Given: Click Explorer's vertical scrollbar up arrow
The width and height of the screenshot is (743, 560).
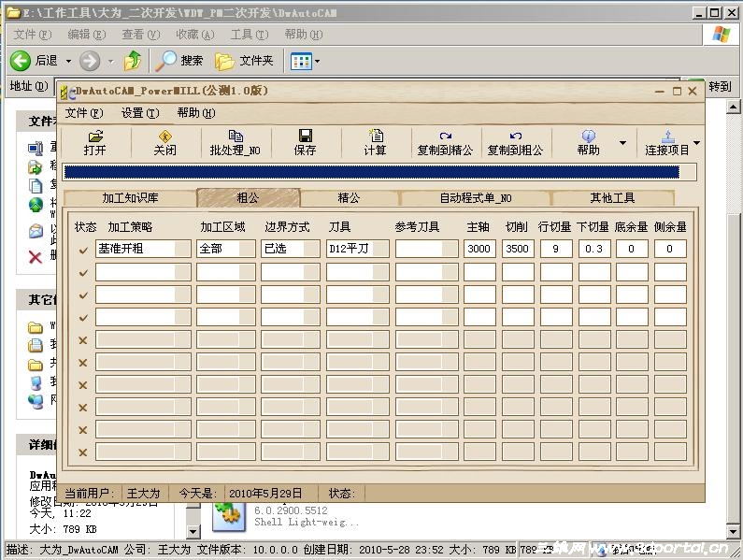Looking at the screenshot, I should pyautogui.click(x=733, y=107).
